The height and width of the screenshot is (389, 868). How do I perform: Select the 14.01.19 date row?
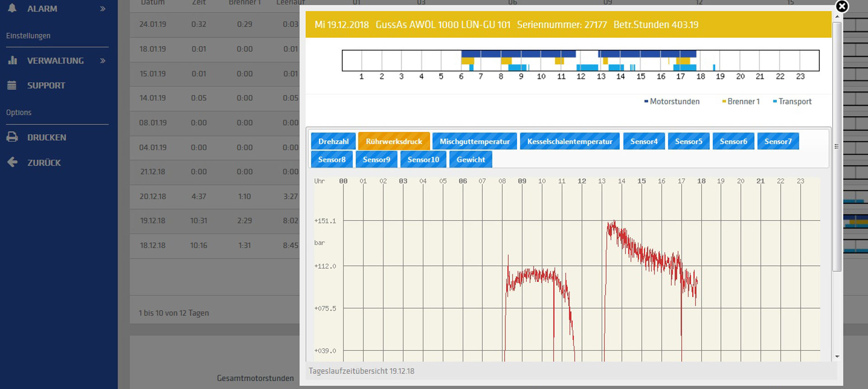coord(215,98)
